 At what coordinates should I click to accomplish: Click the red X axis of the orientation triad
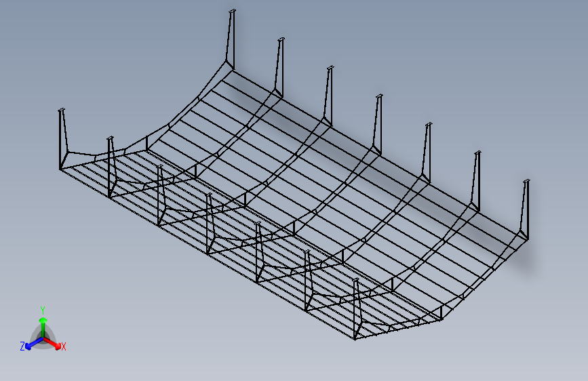53,344
